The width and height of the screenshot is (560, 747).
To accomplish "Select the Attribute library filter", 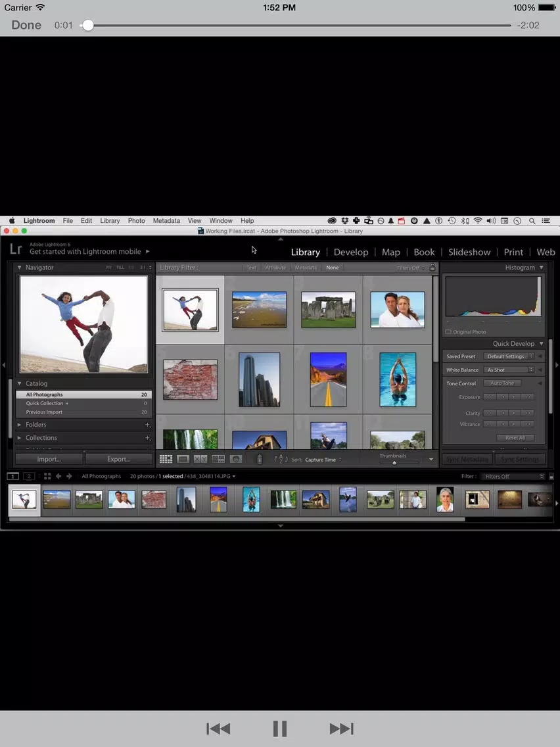I will pos(275,268).
